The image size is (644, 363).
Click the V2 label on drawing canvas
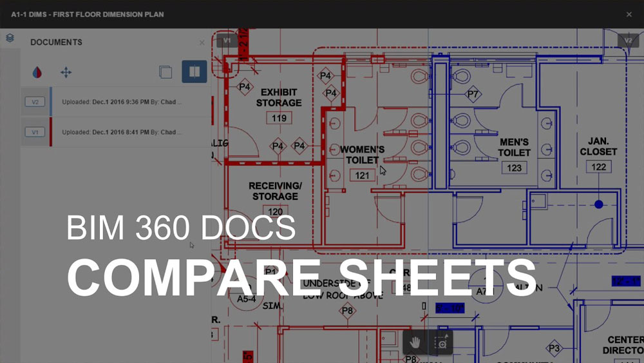[628, 41]
